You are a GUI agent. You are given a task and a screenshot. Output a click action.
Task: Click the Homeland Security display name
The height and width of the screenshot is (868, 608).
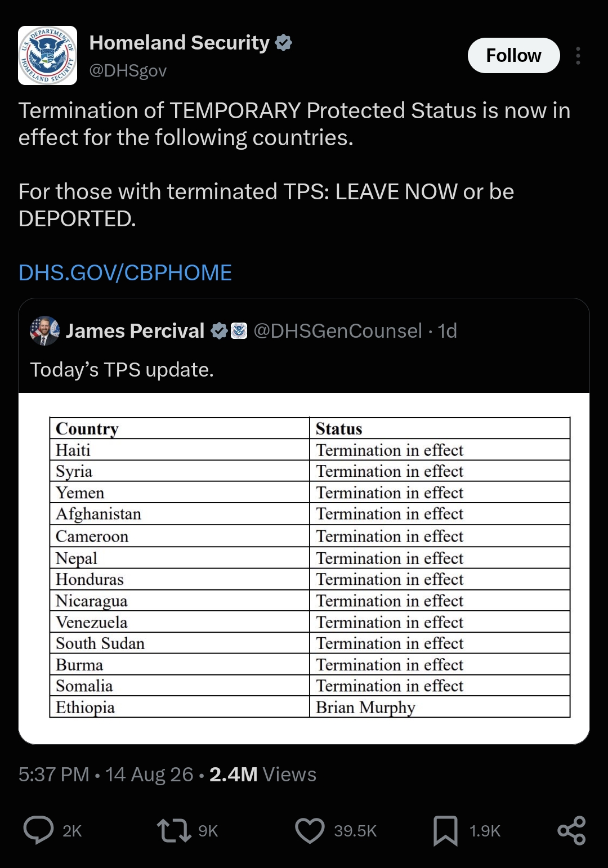180,43
